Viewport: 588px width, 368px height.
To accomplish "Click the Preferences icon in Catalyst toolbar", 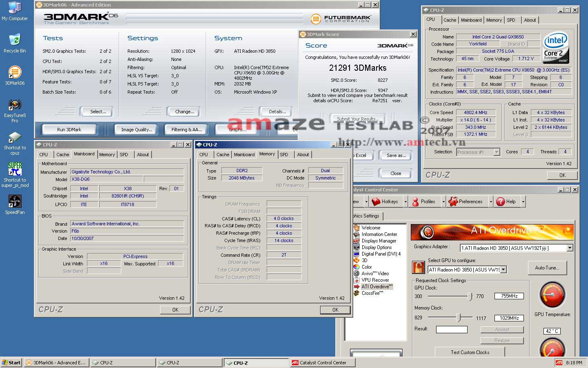I will [453, 202].
